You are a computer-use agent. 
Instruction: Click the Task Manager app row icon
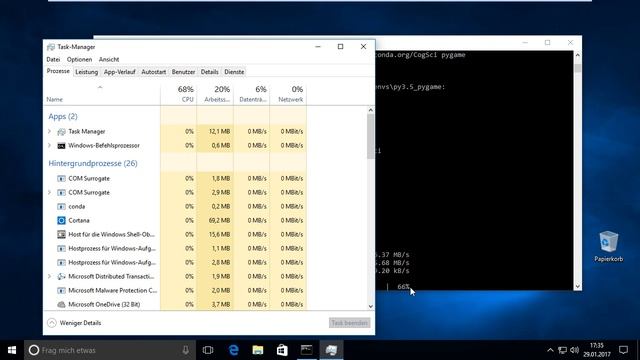tap(61, 131)
